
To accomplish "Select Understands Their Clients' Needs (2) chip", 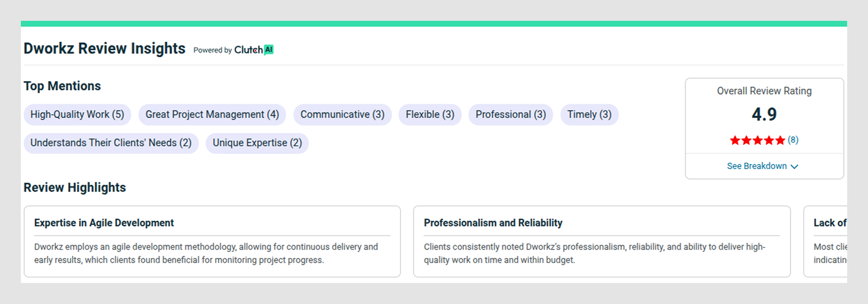I will point(111,143).
